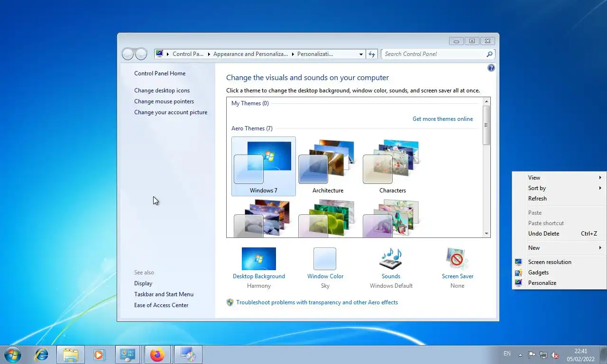Open the Start menu orb

tap(13, 355)
